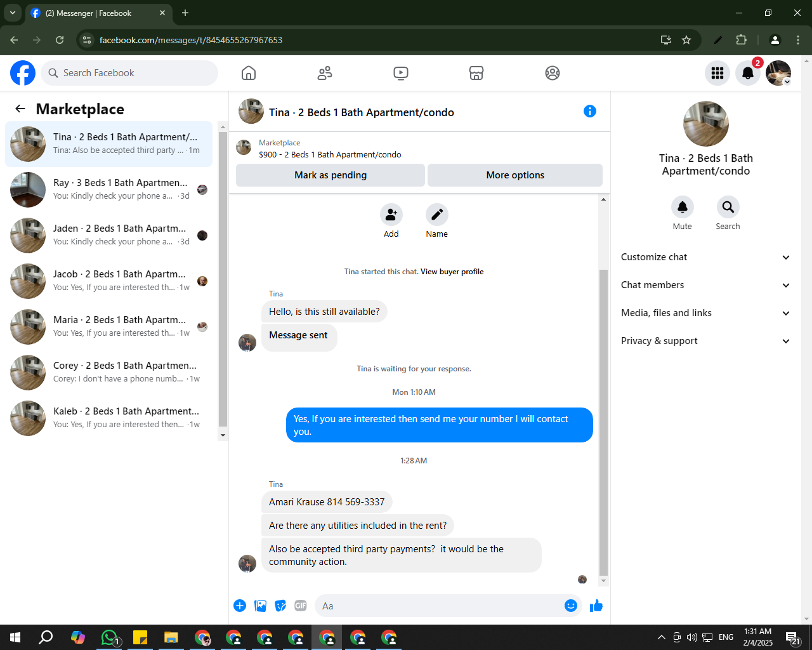Image resolution: width=812 pixels, height=650 pixels.
Task: Open the emoji picker
Action: tap(571, 606)
